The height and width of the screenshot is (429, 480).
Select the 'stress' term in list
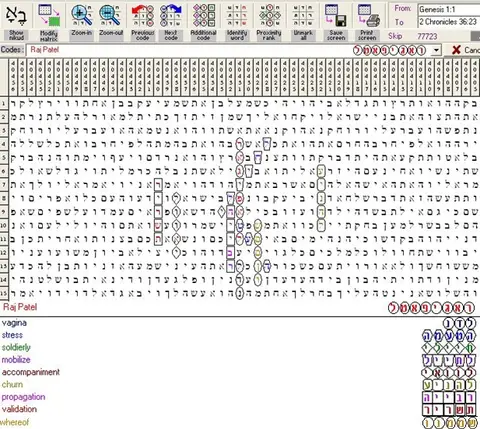(x=12, y=335)
